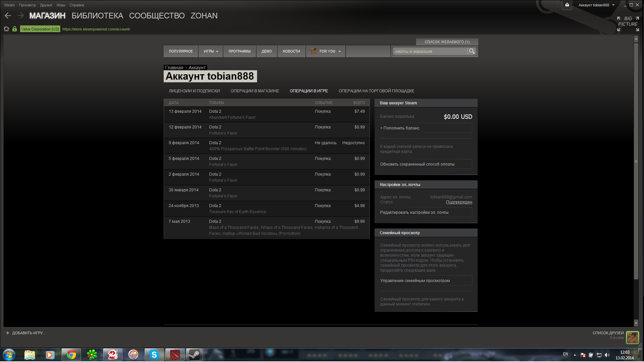Image resolution: width=644 pixels, height=362 pixels.
Task: Click ДОБАВИТЬ ИГРУ... at bottom left
Action: point(29,333)
